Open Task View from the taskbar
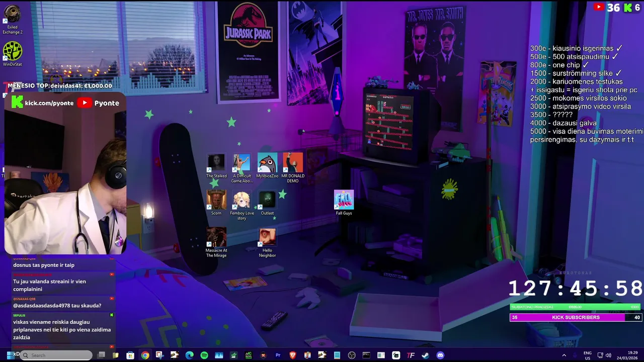This screenshot has height=362, width=644. (x=101, y=355)
